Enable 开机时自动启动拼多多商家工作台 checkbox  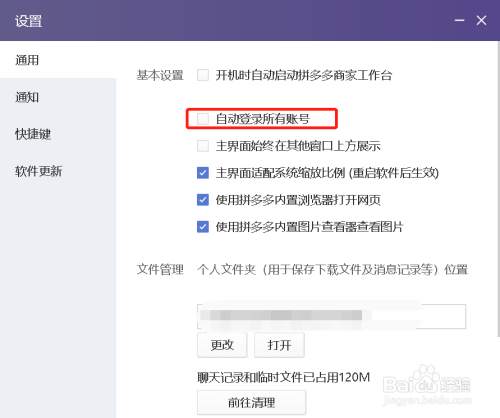click(x=203, y=75)
